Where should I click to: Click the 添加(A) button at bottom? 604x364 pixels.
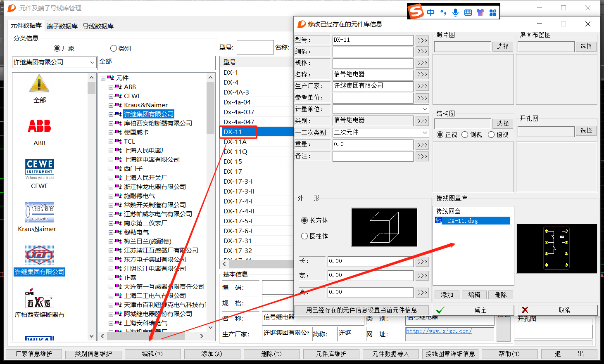(212, 354)
